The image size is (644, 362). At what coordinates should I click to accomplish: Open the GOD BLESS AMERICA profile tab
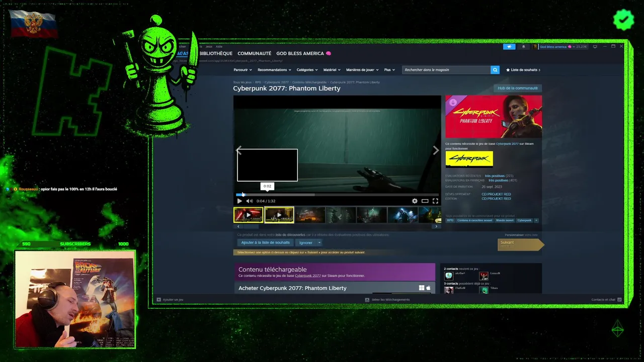coord(303,53)
